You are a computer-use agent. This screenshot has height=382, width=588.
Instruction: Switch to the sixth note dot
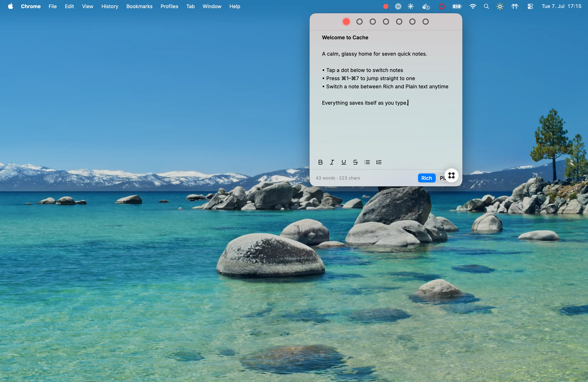[x=412, y=22]
